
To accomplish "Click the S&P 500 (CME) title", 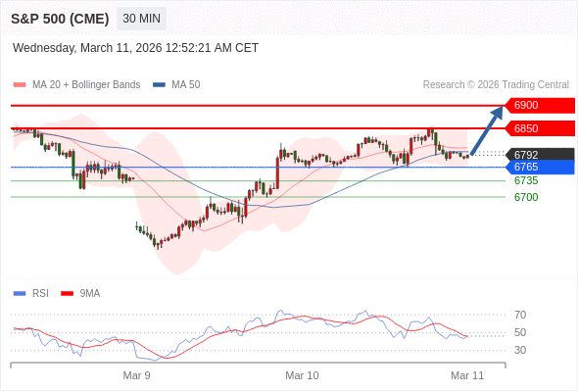I will coord(60,19).
